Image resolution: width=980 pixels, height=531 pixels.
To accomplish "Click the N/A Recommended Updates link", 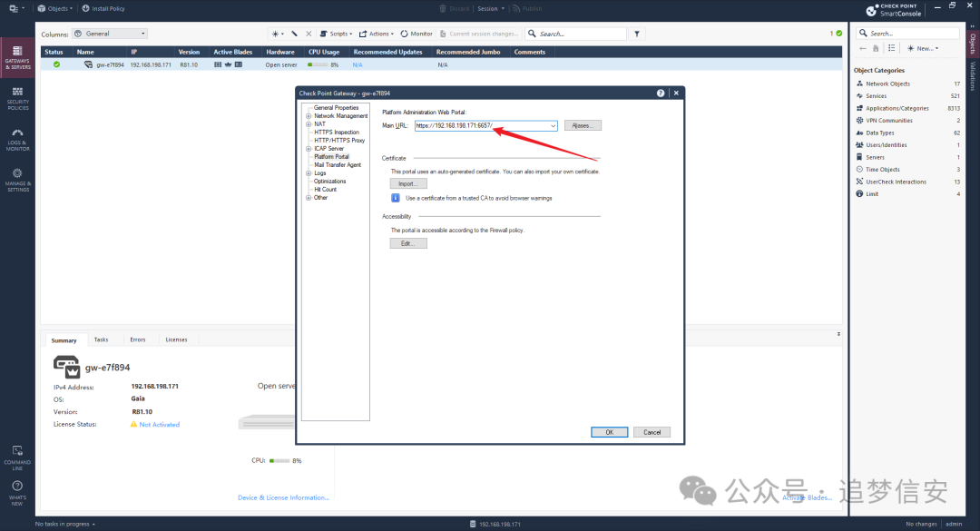I will click(358, 65).
